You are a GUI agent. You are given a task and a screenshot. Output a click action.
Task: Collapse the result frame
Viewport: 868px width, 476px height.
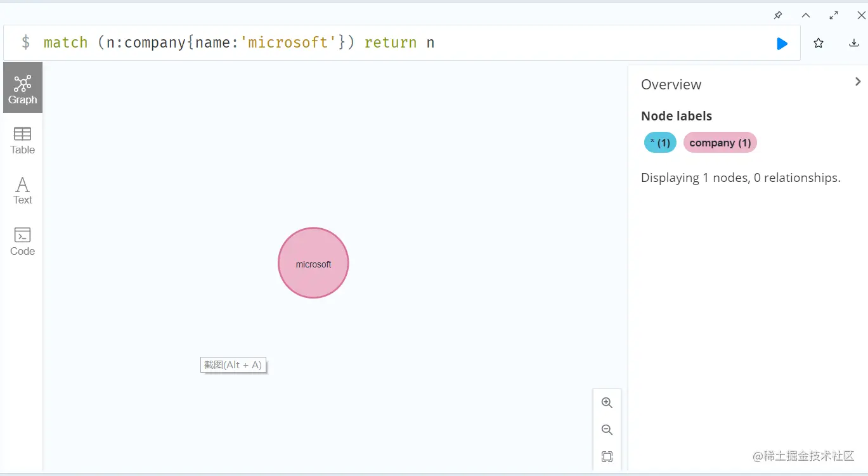(806, 15)
